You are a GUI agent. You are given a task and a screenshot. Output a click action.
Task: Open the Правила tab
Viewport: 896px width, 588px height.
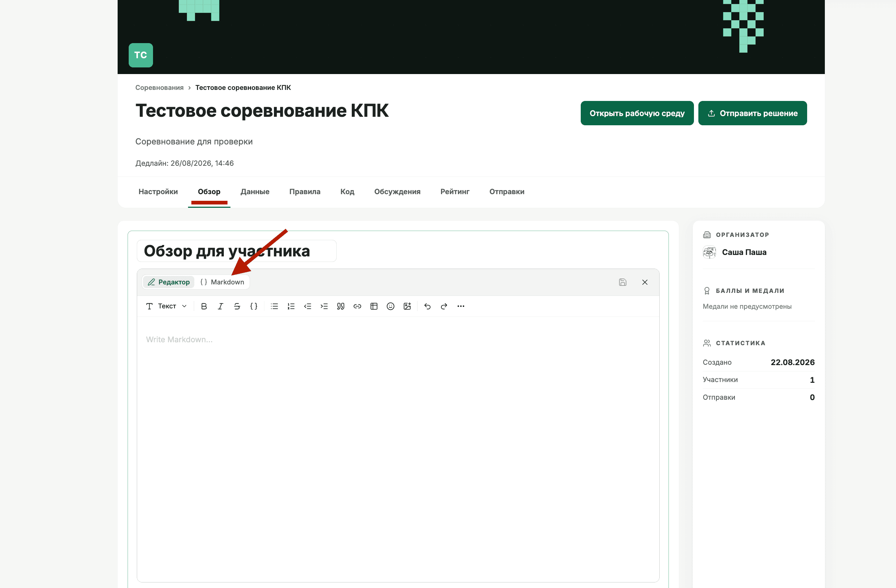305,192
